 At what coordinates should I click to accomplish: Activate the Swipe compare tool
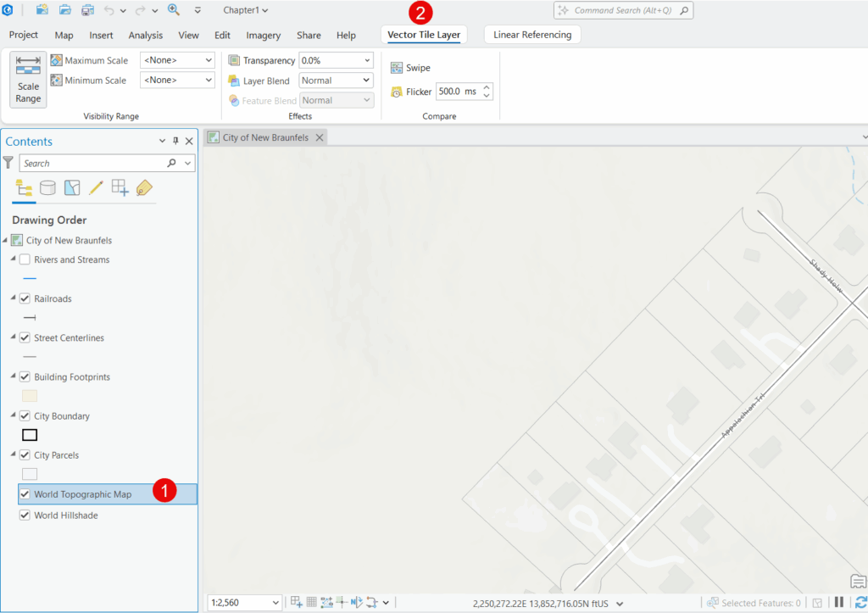(410, 68)
